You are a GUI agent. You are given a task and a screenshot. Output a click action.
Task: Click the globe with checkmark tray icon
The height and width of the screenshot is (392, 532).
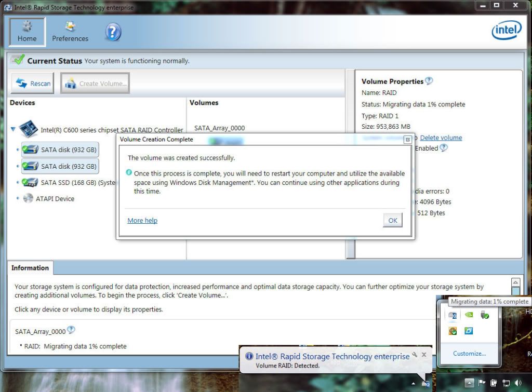(453, 331)
